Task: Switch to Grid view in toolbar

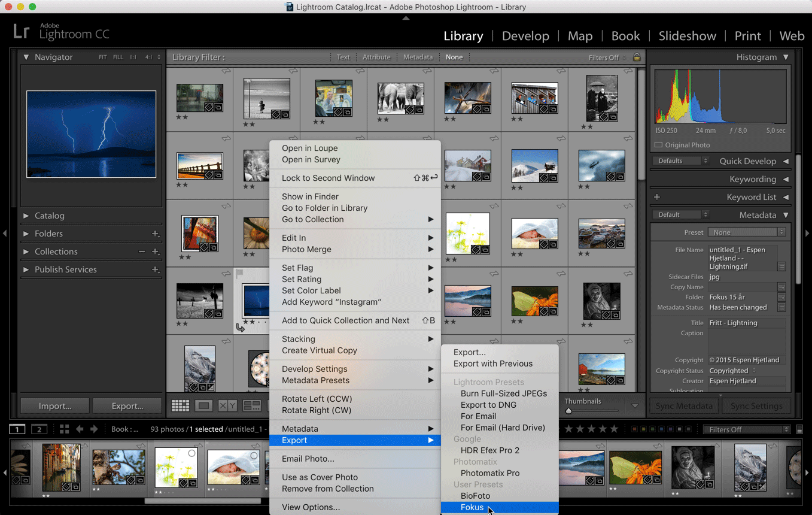Action: tap(180, 406)
